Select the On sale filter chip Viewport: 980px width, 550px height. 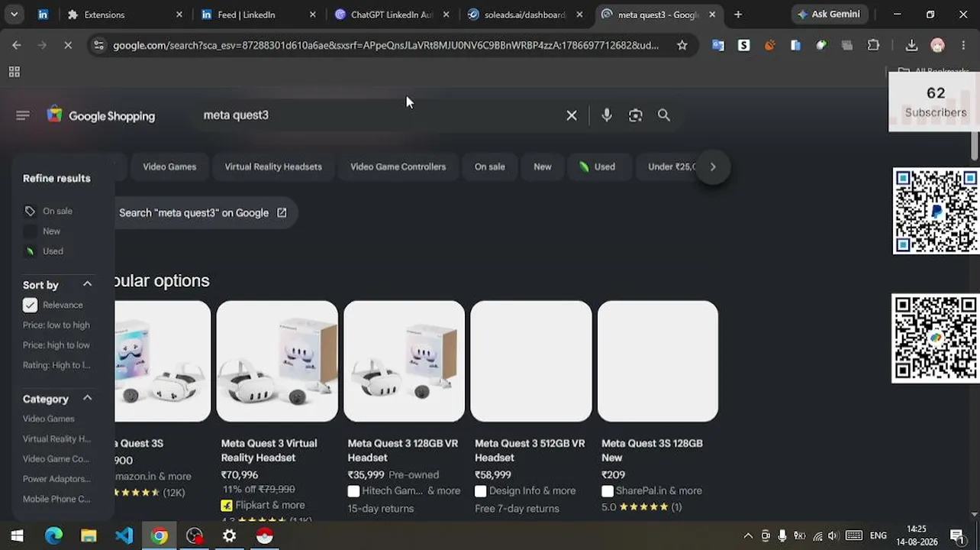pos(489,167)
